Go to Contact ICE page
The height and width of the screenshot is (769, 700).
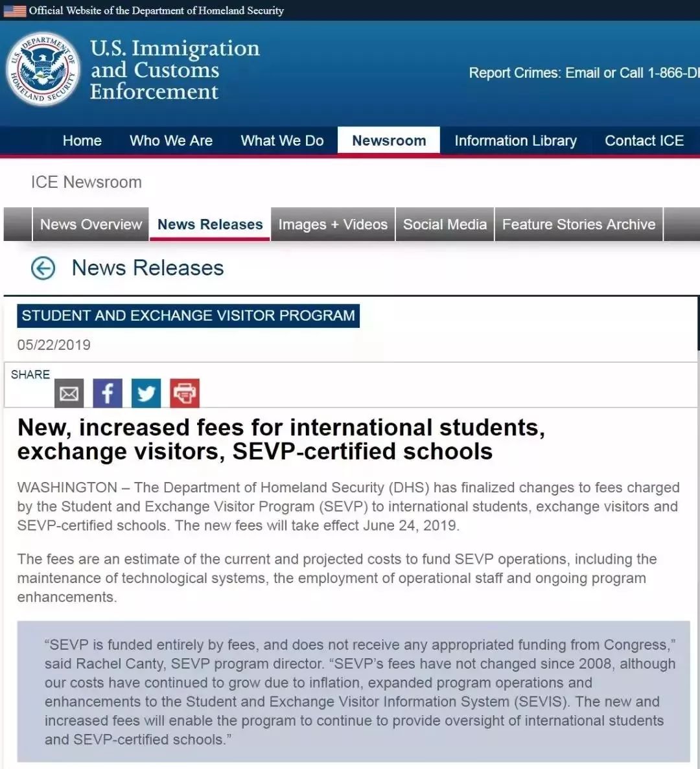(x=644, y=141)
